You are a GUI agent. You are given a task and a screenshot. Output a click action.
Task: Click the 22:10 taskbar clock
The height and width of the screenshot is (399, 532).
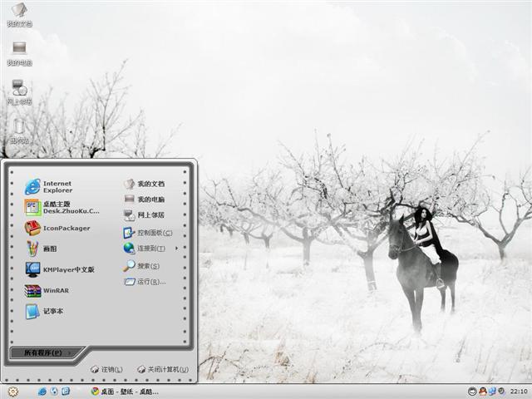(519, 392)
